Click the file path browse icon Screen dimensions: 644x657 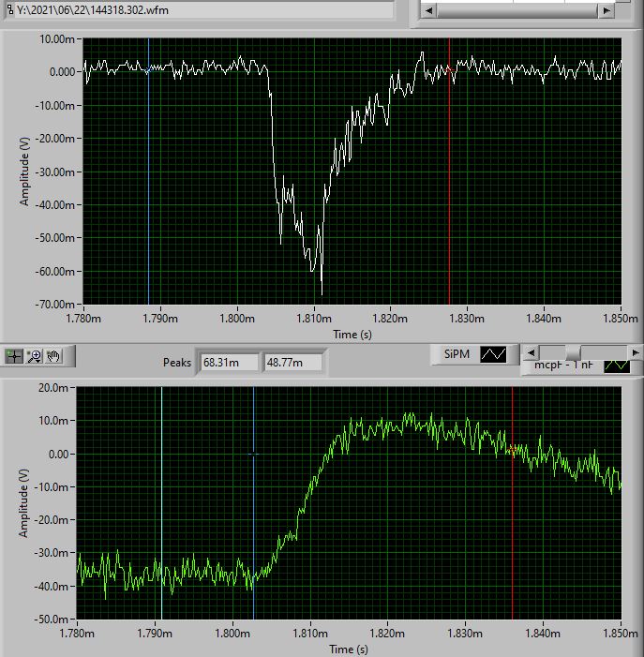tap(8, 8)
